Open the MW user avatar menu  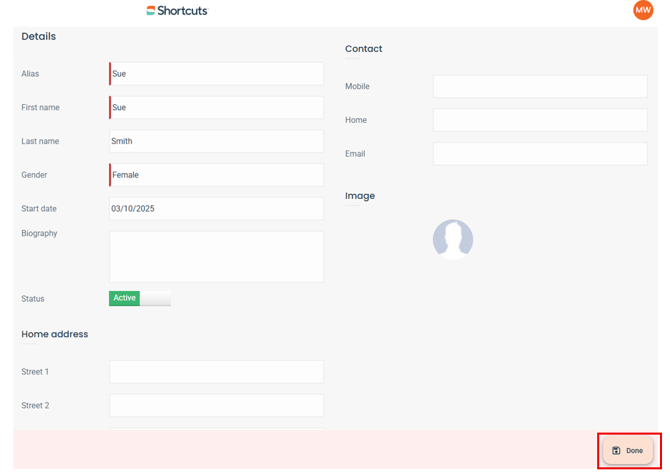pos(643,10)
